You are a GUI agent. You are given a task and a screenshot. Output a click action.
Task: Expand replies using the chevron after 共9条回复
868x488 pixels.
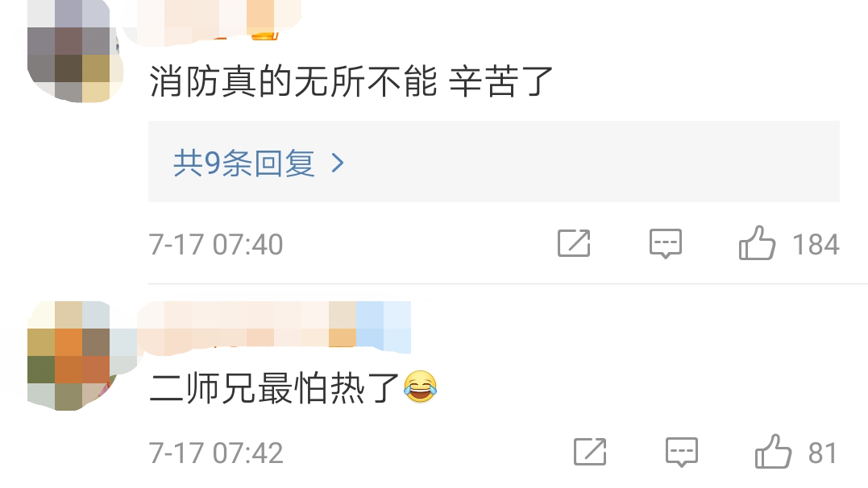[x=338, y=163]
